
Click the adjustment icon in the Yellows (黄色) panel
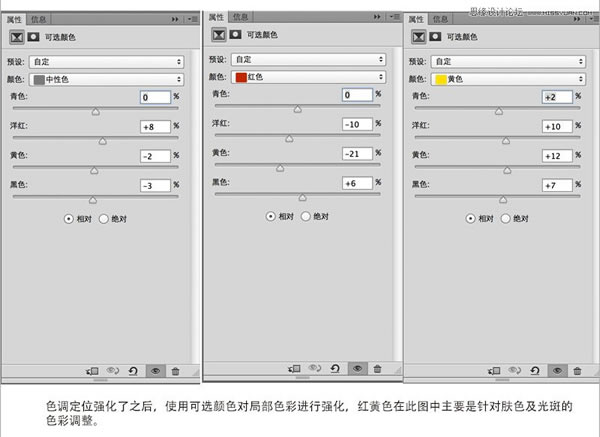419,37
